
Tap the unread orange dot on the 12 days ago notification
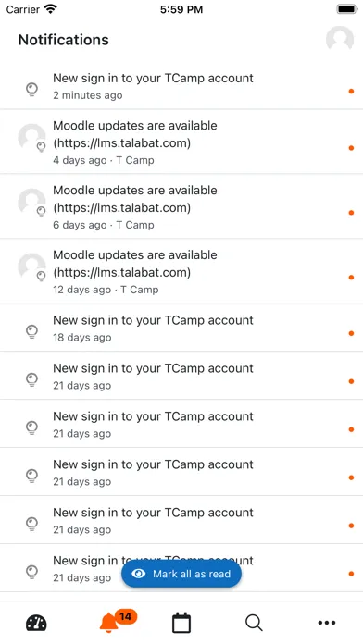tap(351, 278)
